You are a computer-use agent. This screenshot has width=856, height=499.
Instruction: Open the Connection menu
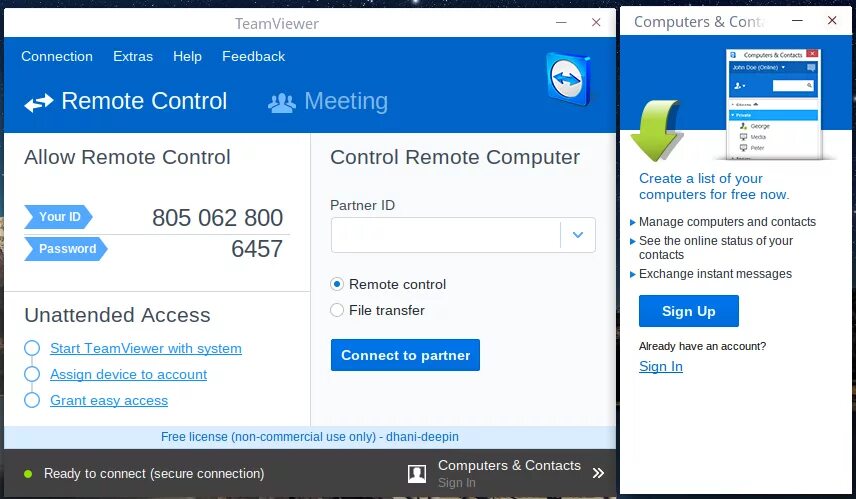[57, 56]
